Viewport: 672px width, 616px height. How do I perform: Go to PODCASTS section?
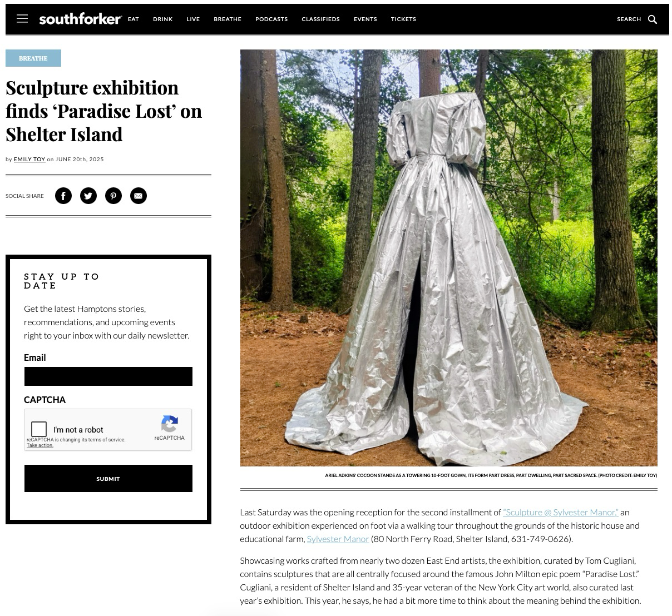pos(271,19)
